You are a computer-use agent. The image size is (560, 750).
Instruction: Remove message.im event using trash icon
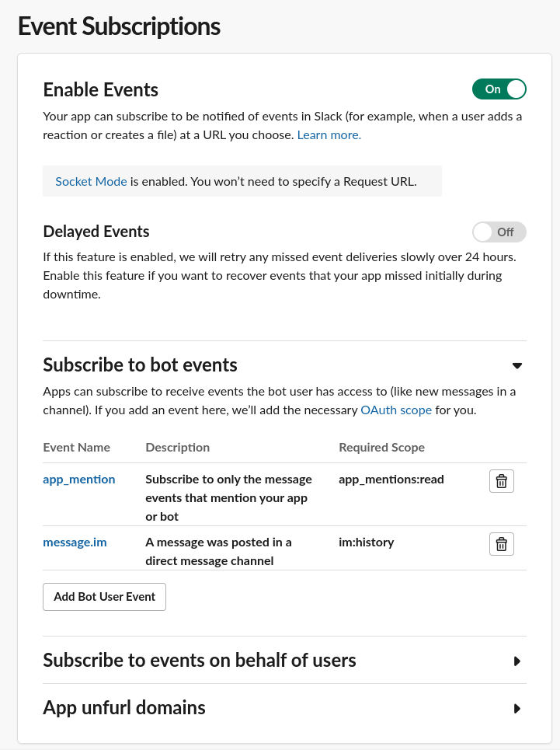pyautogui.click(x=501, y=544)
